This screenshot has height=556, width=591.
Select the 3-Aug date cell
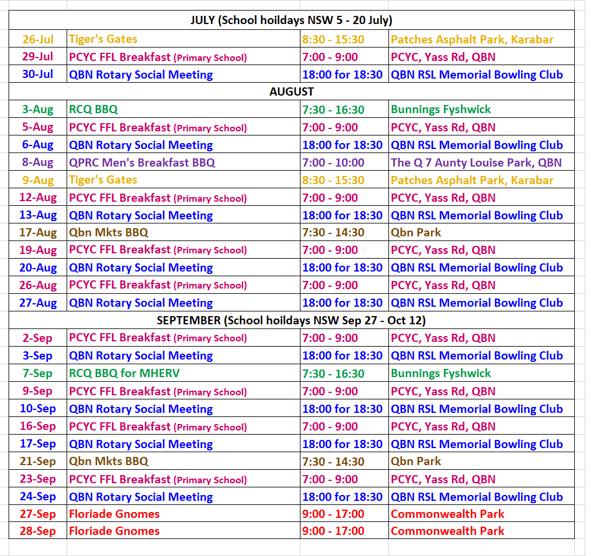coord(38,109)
